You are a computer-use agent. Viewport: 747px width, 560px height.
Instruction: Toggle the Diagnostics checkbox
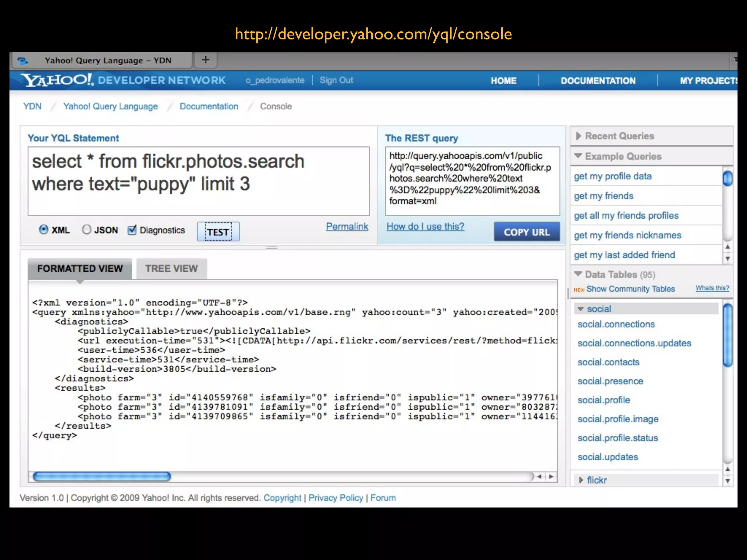click(132, 230)
